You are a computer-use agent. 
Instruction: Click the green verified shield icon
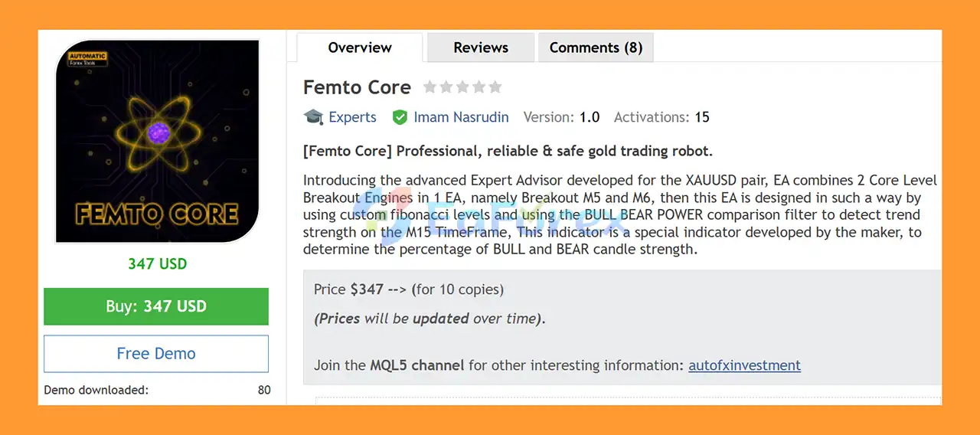point(400,117)
